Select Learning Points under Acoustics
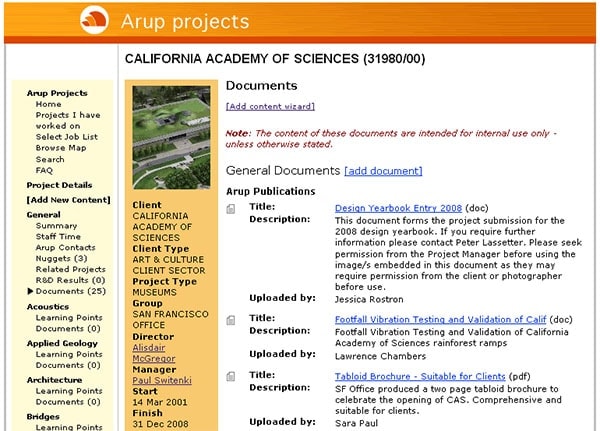The image size is (600, 431). [x=69, y=317]
